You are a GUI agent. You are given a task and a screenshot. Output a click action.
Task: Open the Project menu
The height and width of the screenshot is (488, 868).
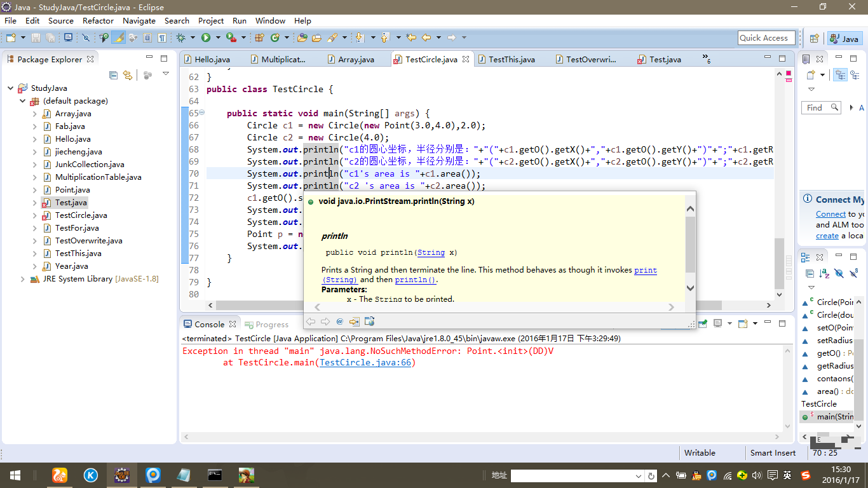211,20
